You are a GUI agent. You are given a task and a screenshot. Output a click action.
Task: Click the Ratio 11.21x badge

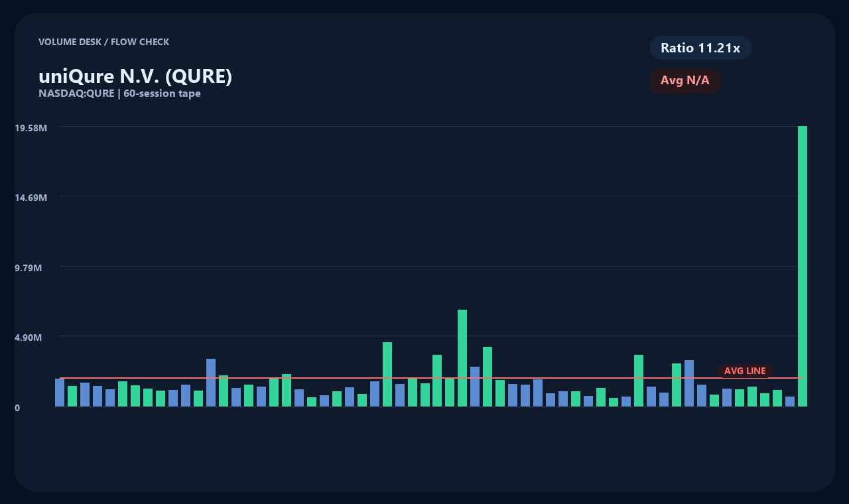point(700,48)
